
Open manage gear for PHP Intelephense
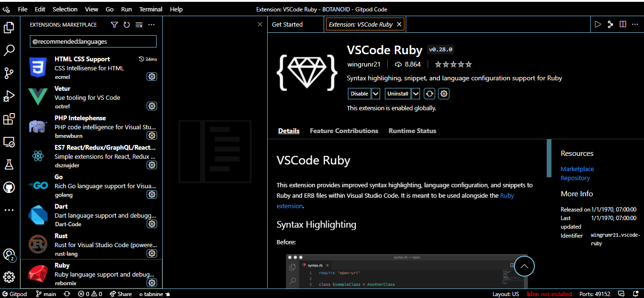(x=152, y=135)
